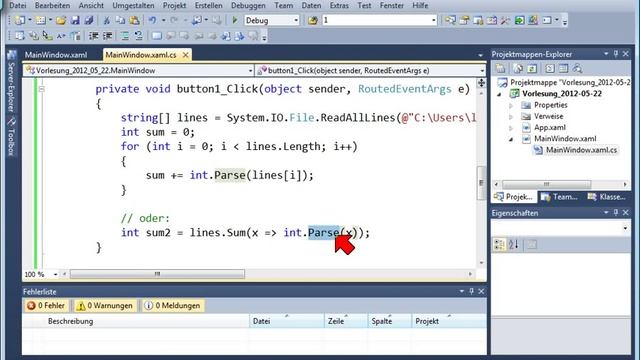Switch Eigenschaften to categorized view
This screenshot has height=360, width=640.
coord(500,244)
